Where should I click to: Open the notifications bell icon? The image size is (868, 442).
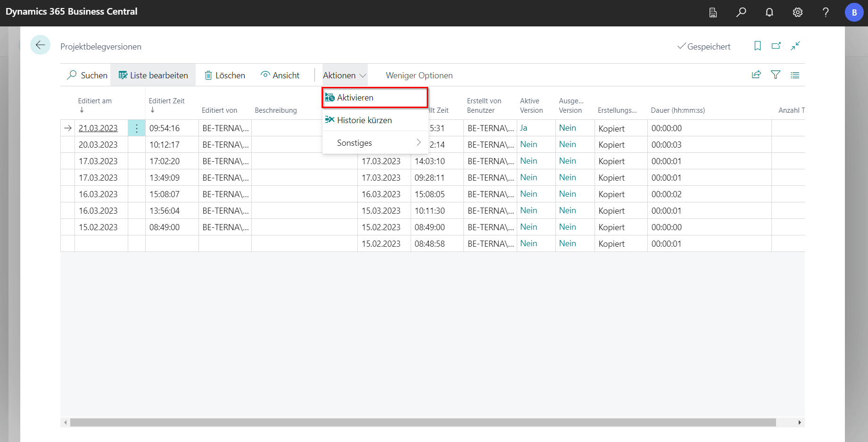769,12
